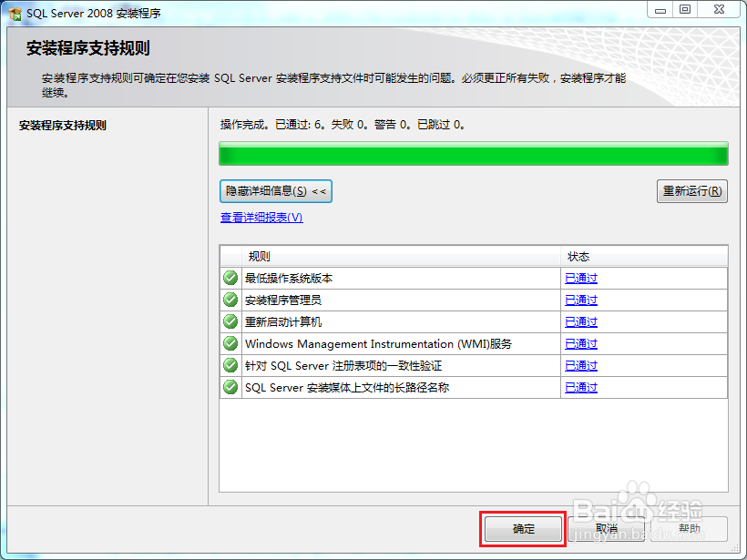Click the green check beside the WMI 服务 rule
This screenshot has width=747, height=560.
click(x=230, y=343)
